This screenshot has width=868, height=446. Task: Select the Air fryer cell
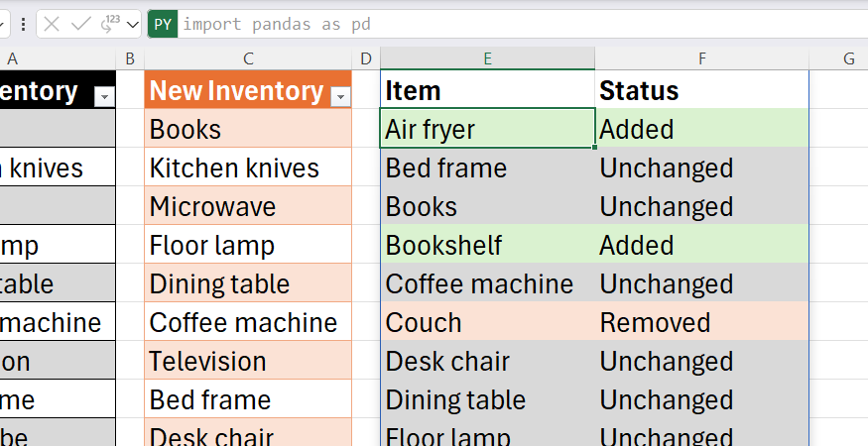pos(488,129)
